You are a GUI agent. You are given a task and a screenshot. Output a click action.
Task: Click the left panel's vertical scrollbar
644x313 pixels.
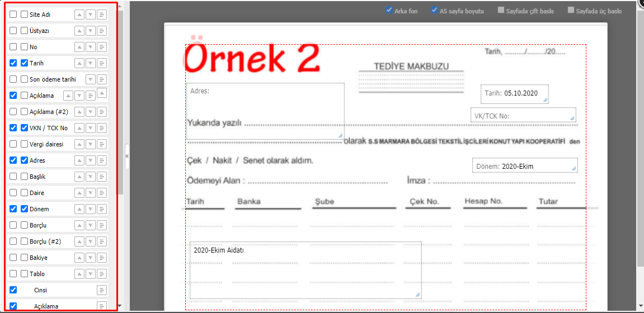120,102
